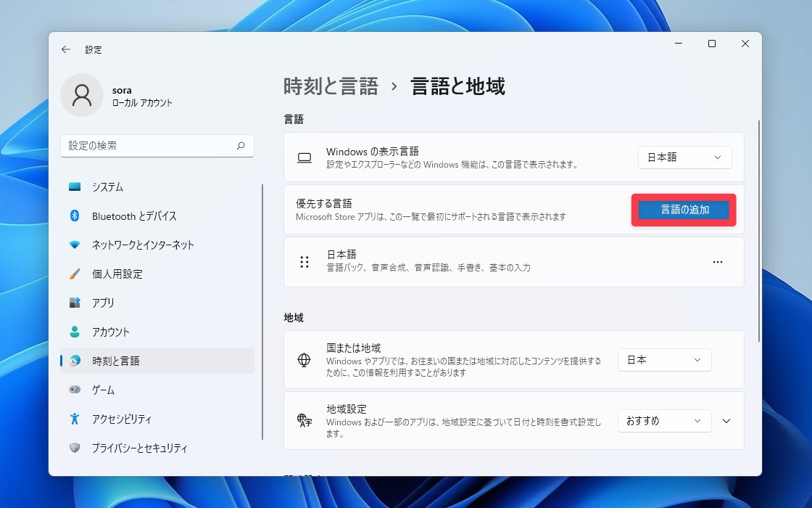Click the 言語 section heading
Screen dimensions: 812x508
[294, 119]
